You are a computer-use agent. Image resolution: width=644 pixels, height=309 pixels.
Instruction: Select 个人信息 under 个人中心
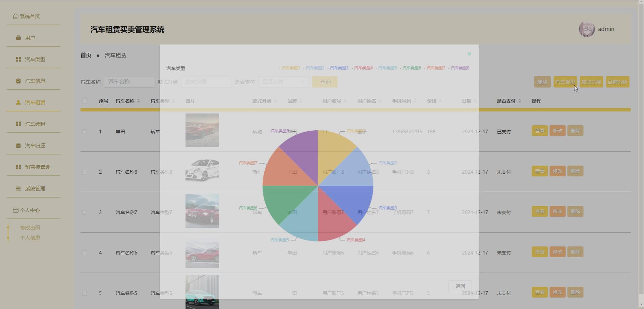coord(30,238)
